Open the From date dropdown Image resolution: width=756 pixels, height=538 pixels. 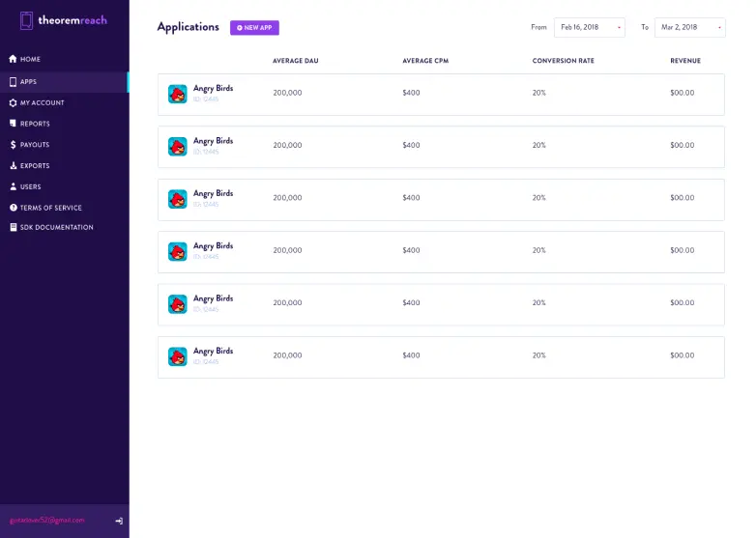(x=589, y=27)
